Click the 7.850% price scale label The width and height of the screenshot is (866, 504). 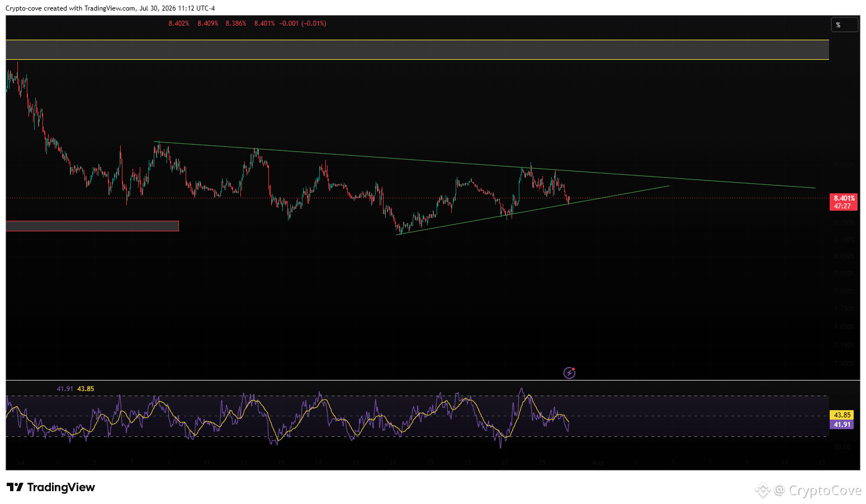coord(844,292)
